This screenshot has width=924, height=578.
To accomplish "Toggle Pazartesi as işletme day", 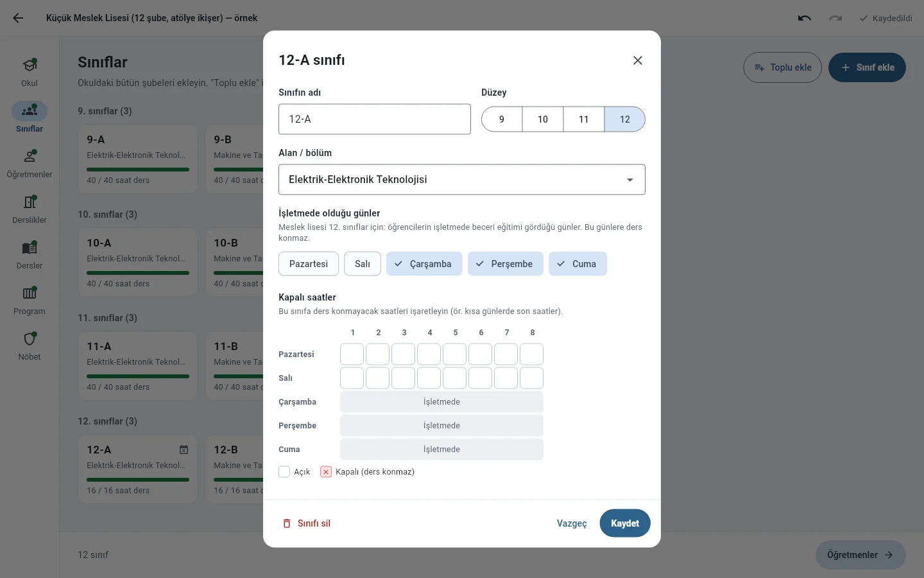I will tap(309, 264).
